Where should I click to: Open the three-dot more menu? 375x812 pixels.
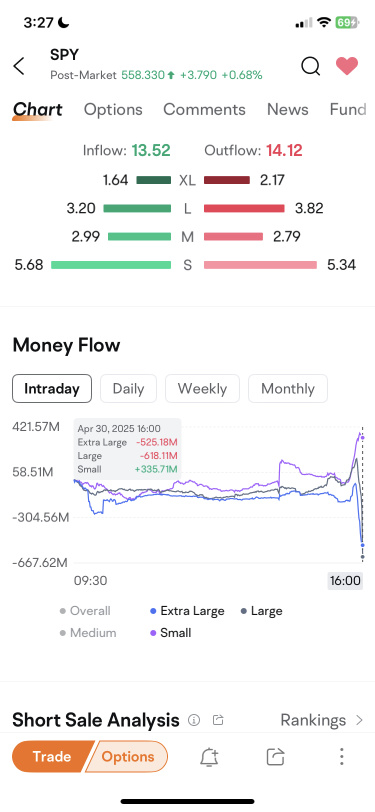[341, 757]
